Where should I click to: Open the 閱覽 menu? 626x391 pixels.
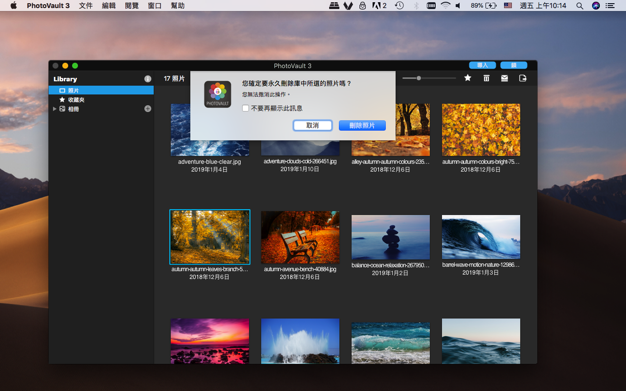(132, 6)
